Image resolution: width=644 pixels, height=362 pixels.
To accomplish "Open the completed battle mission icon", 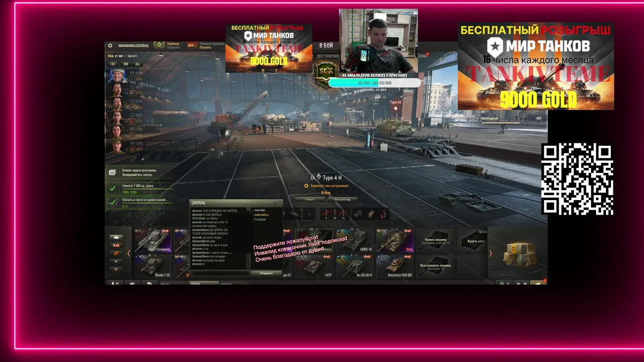I will click(x=112, y=172).
